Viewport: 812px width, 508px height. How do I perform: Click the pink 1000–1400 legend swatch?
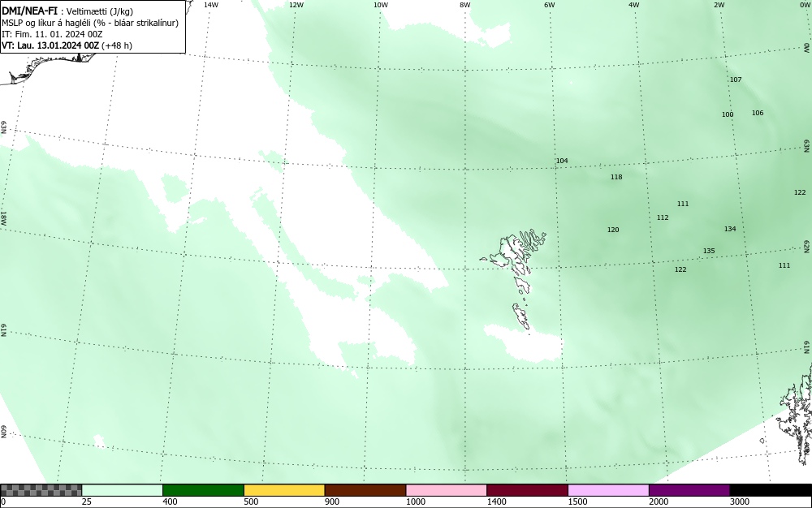447,490
